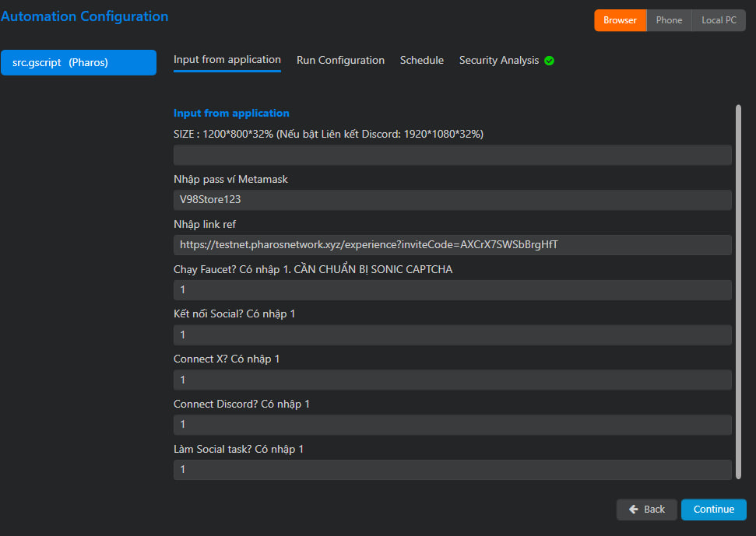The width and height of the screenshot is (756, 536).
Task: Click the Chạy Faucet input field
Action: pyautogui.click(x=452, y=290)
